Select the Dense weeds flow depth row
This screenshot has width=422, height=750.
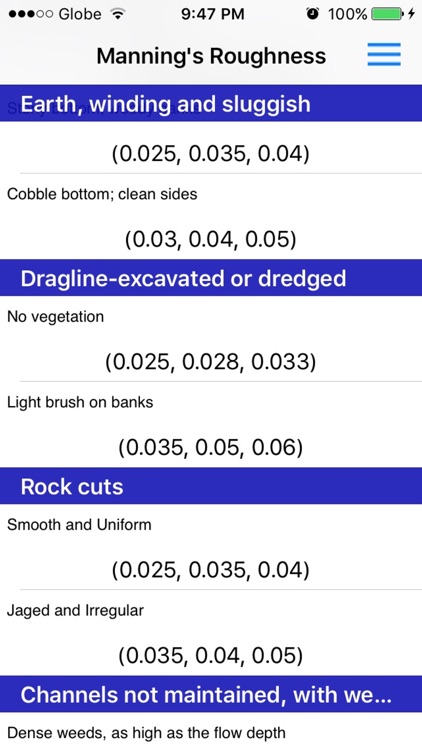coord(211,731)
